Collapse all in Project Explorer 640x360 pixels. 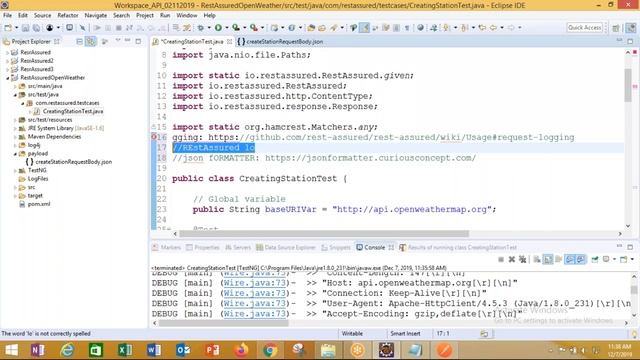[79, 41]
